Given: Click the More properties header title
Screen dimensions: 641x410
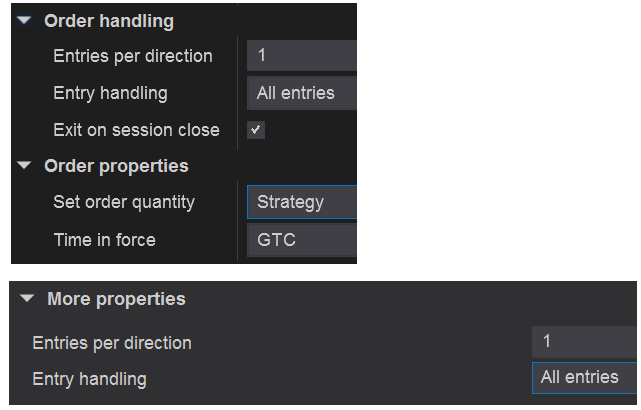Looking at the screenshot, I should 116,299.
